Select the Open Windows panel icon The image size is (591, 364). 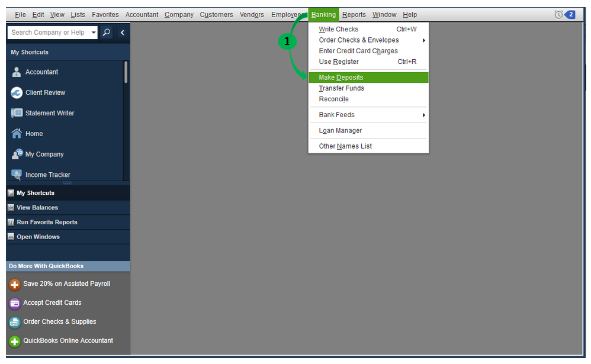coord(11,237)
